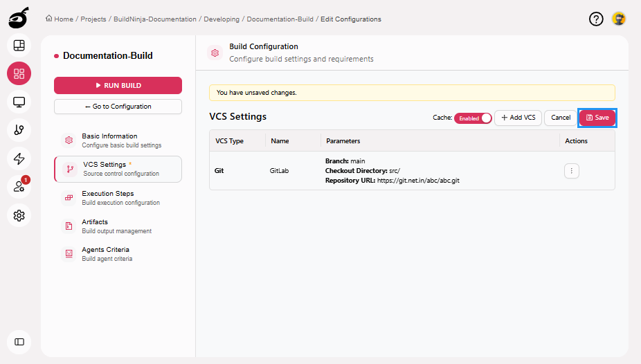Image resolution: width=641 pixels, height=364 pixels.
Task: Click the Parameters column header
Action: point(343,141)
